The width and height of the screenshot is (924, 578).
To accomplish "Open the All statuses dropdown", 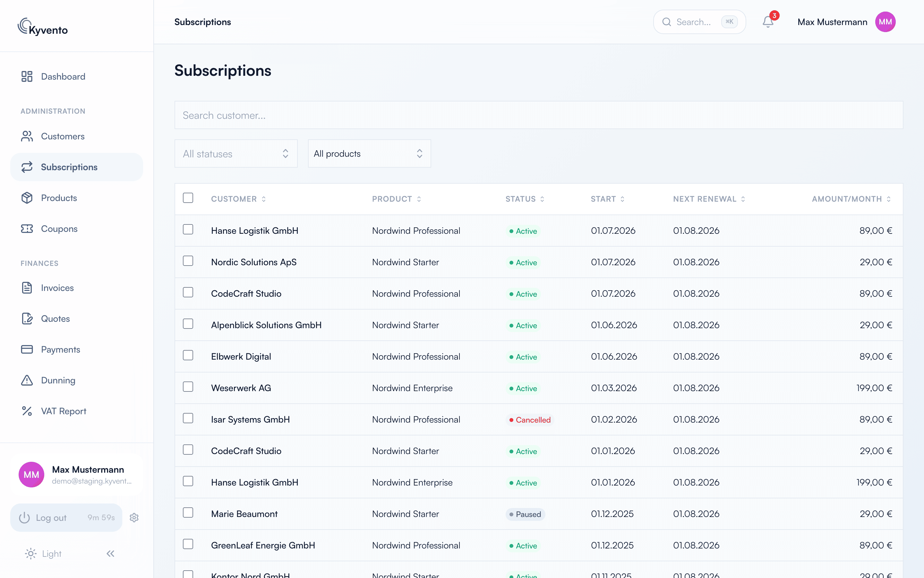I will coord(236,154).
